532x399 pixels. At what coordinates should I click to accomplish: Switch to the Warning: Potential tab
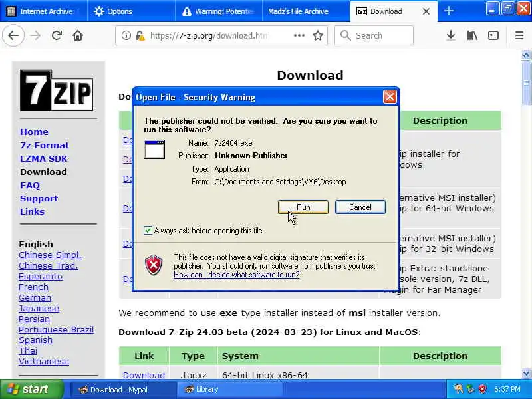[219, 11]
